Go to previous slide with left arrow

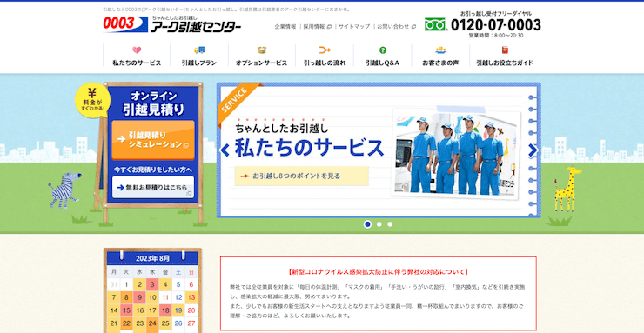pos(225,150)
